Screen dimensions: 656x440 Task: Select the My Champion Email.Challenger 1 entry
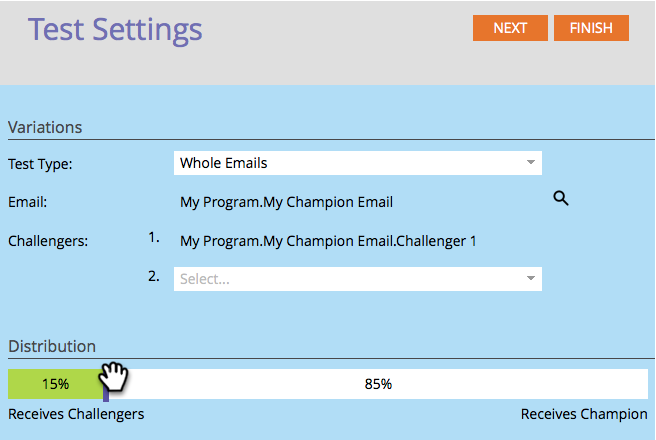click(x=328, y=241)
